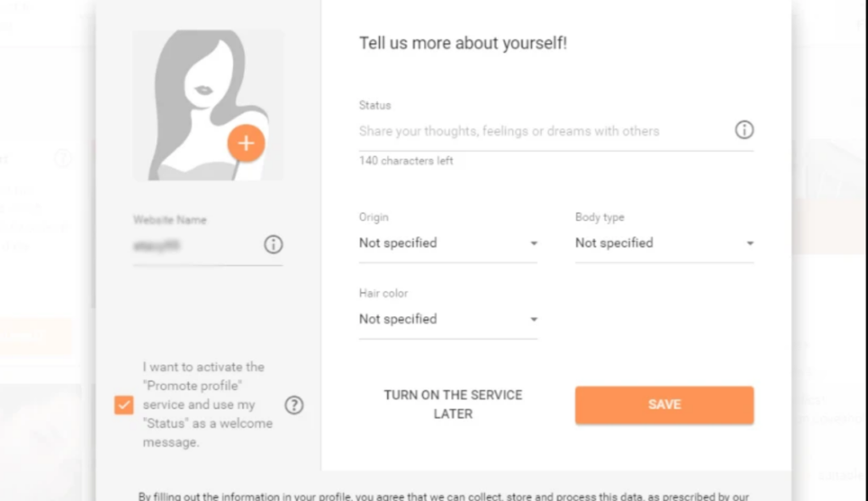Click the Status field info icon

click(743, 131)
